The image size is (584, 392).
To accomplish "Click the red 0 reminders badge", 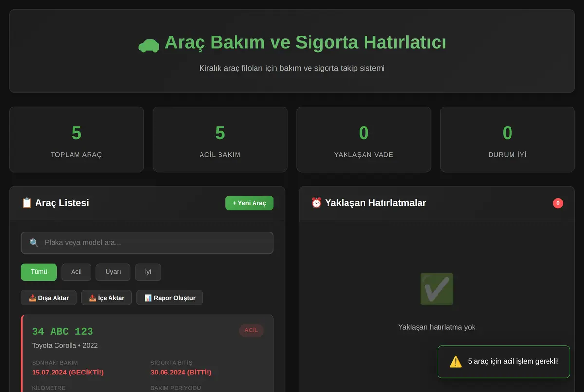I will point(558,203).
